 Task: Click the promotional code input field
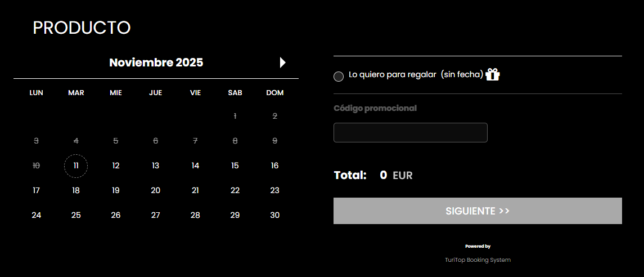(410, 133)
